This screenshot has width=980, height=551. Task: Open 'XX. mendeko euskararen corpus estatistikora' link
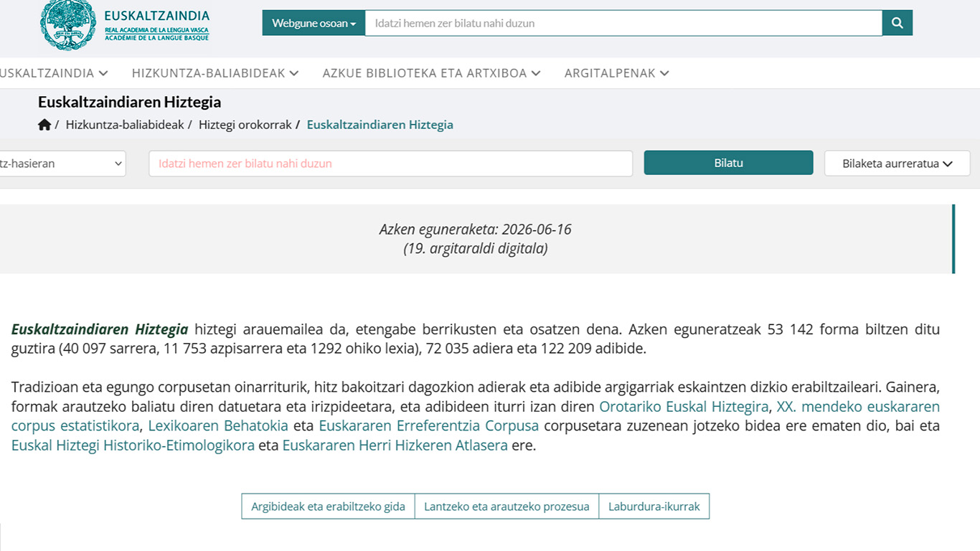tap(858, 407)
